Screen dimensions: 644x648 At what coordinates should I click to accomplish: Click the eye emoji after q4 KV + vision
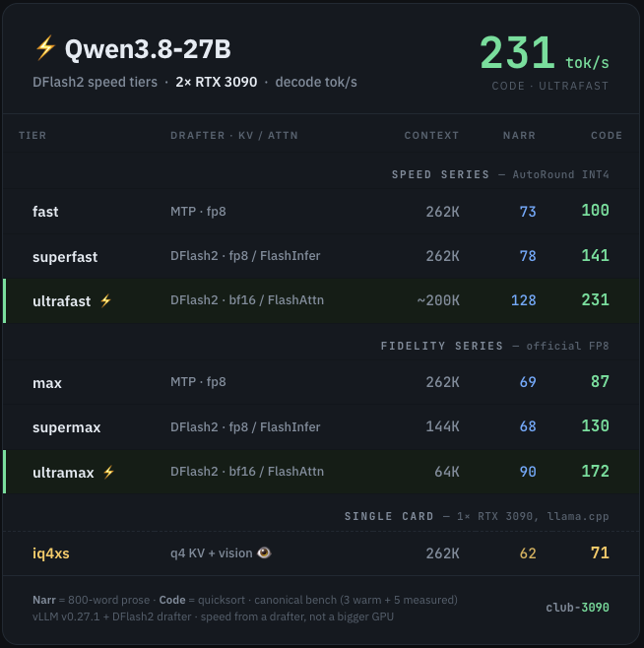tap(264, 552)
